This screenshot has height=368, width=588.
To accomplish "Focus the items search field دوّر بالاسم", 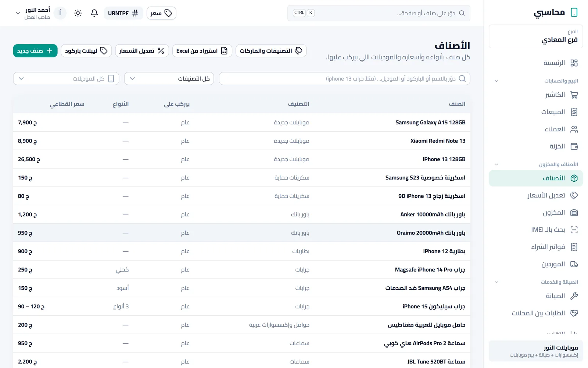I will 345,79.
